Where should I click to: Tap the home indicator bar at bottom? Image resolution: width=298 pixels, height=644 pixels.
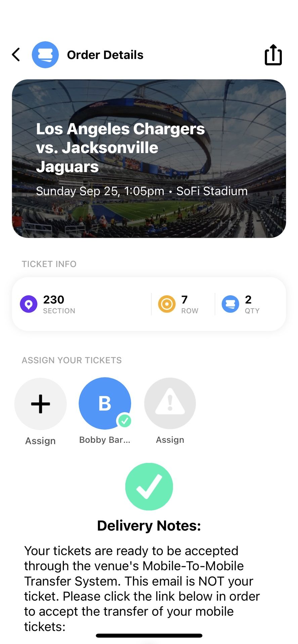tap(149, 636)
